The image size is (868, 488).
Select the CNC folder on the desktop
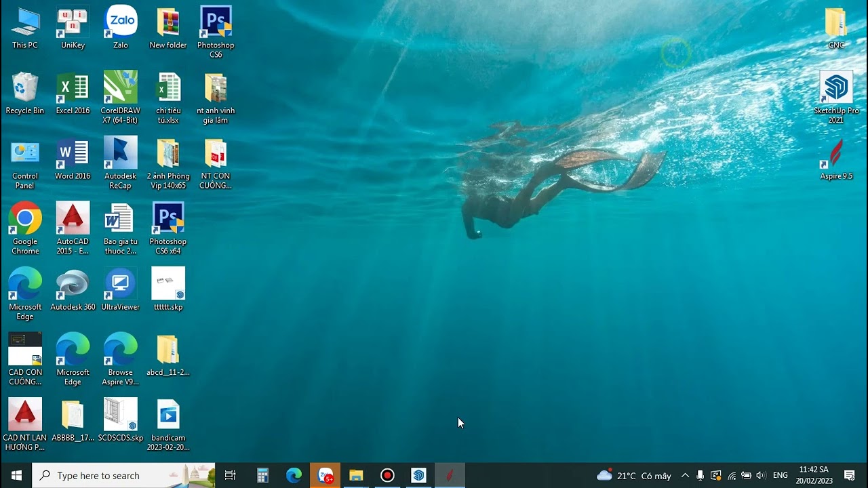(836, 28)
